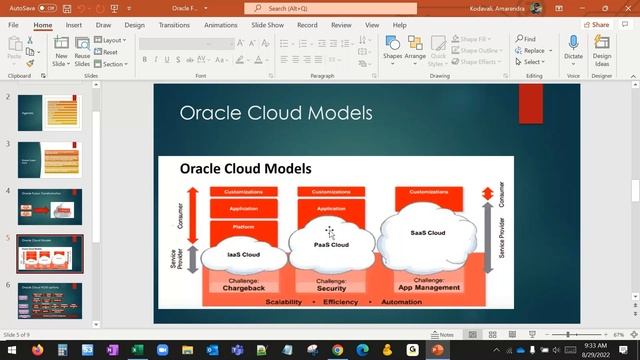Open the Comments icon
Image resolution: width=640 pixels, height=360 pixels.
[625, 25]
